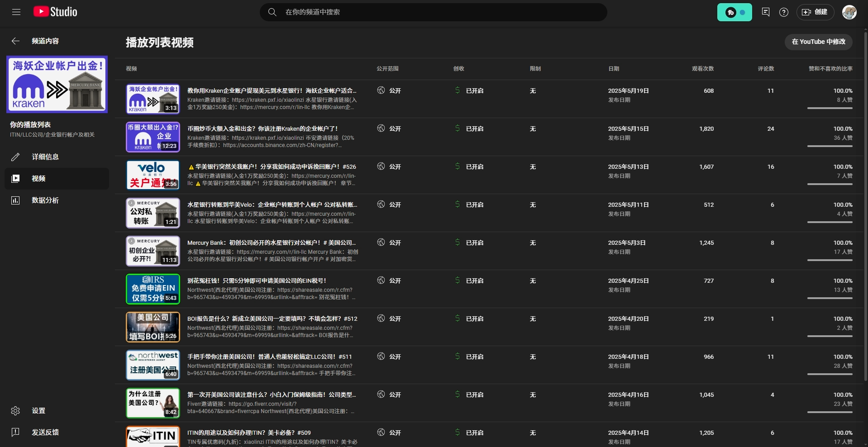Select 视频 sidebar item
This screenshot has width=868, height=447.
57,179
